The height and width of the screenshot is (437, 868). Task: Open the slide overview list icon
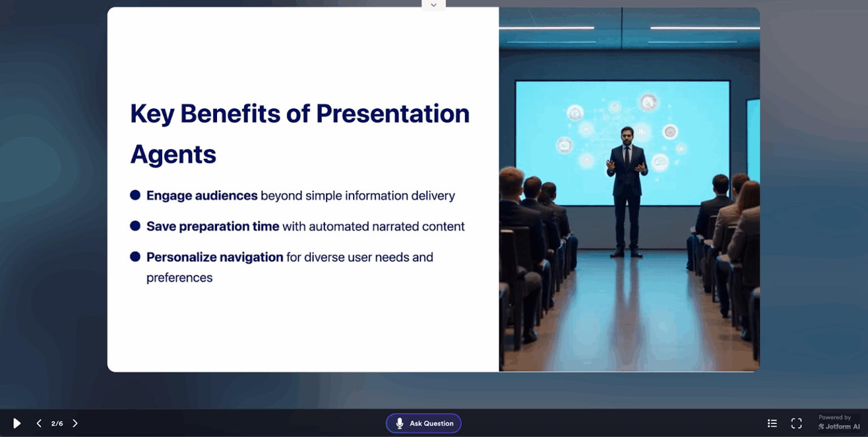click(772, 423)
